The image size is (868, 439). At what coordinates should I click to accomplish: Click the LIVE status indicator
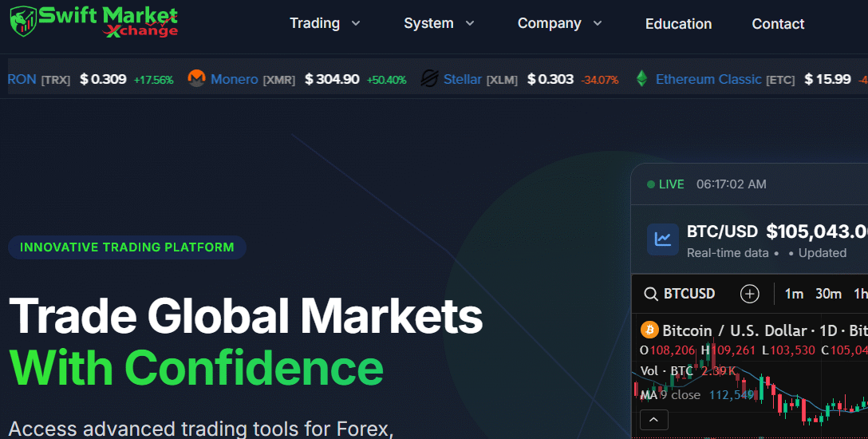click(x=666, y=184)
